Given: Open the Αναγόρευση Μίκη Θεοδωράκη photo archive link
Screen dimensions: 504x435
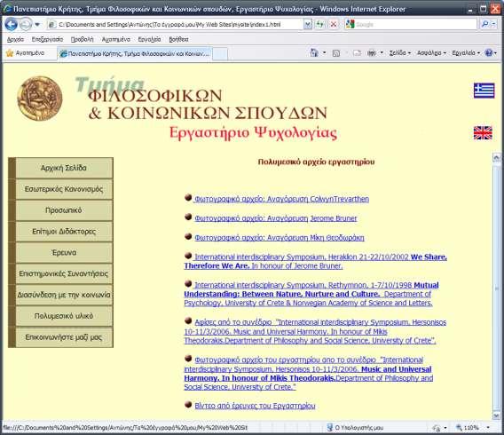Looking at the screenshot, I should [280, 238].
